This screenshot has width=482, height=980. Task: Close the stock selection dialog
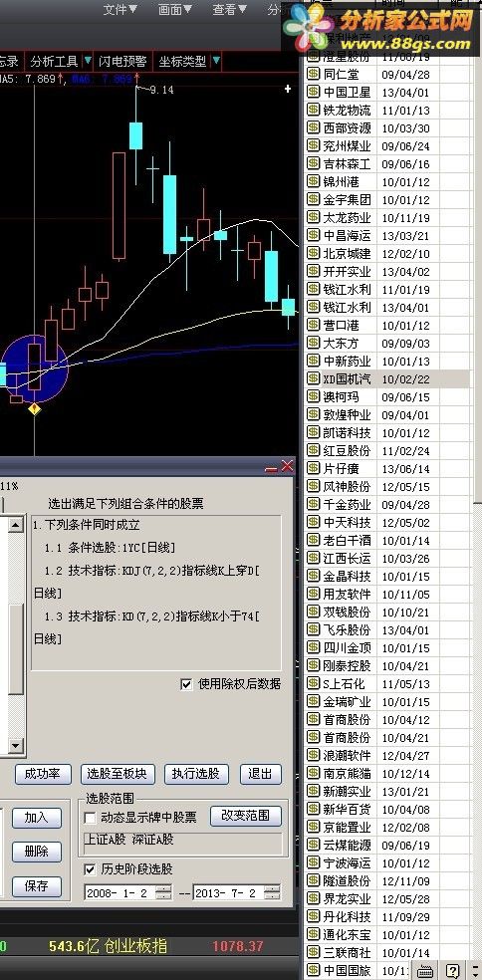click(287, 466)
